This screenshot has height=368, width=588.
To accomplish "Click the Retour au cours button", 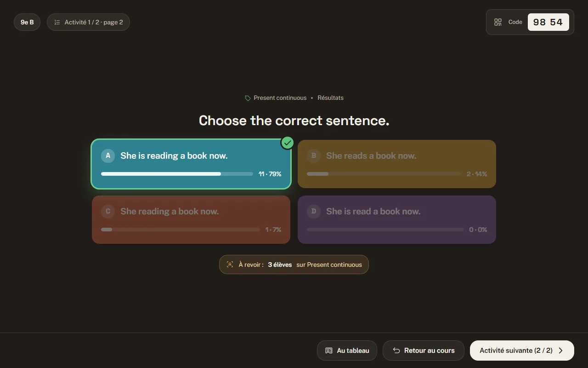I will [423, 351].
